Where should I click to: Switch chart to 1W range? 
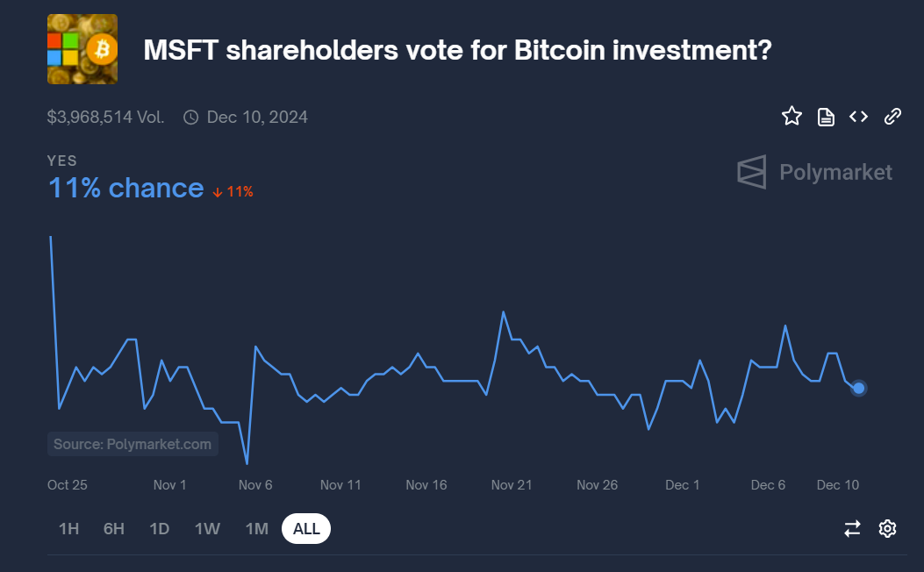click(207, 529)
